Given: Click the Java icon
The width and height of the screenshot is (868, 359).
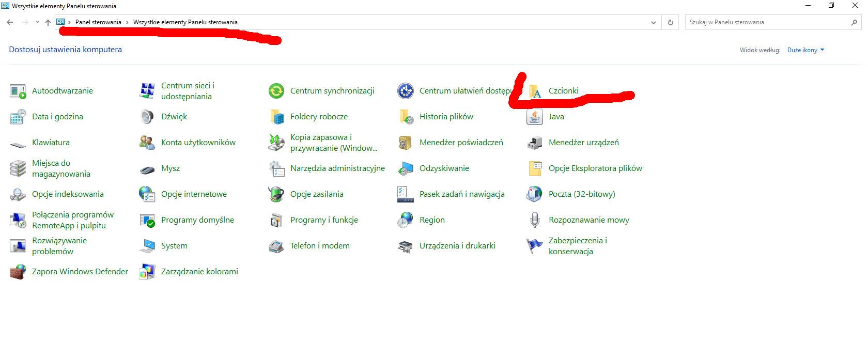Looking at the screenshot, I should click(x=534, y=117).
